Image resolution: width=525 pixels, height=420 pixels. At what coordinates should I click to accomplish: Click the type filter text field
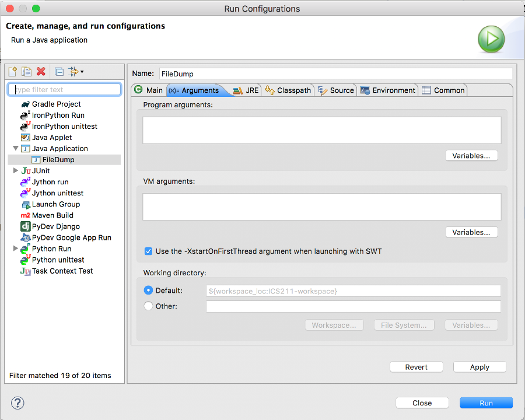pos(64,89)
